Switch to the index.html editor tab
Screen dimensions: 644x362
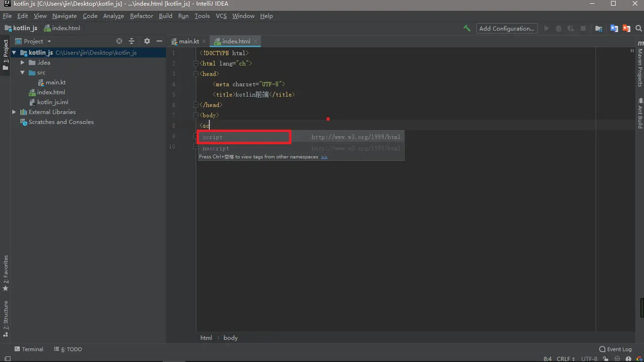click(236, 41)
